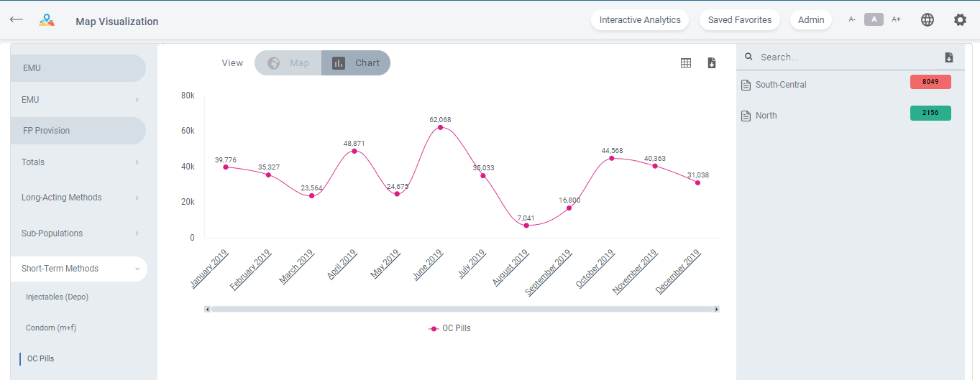Click the scrollbar left arrow

pyautogui.click(x=207, y=309)
